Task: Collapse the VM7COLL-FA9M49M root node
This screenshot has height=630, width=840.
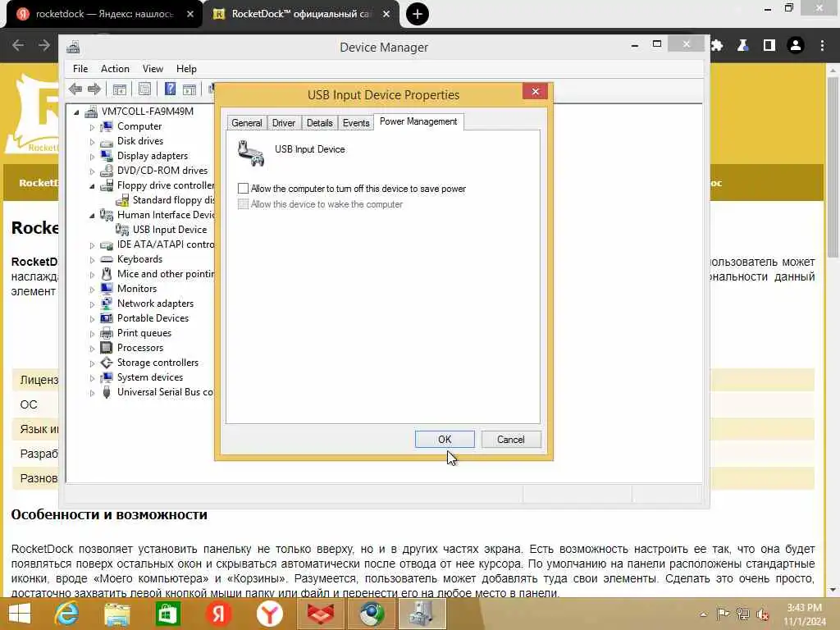Action: click(76, 112)
